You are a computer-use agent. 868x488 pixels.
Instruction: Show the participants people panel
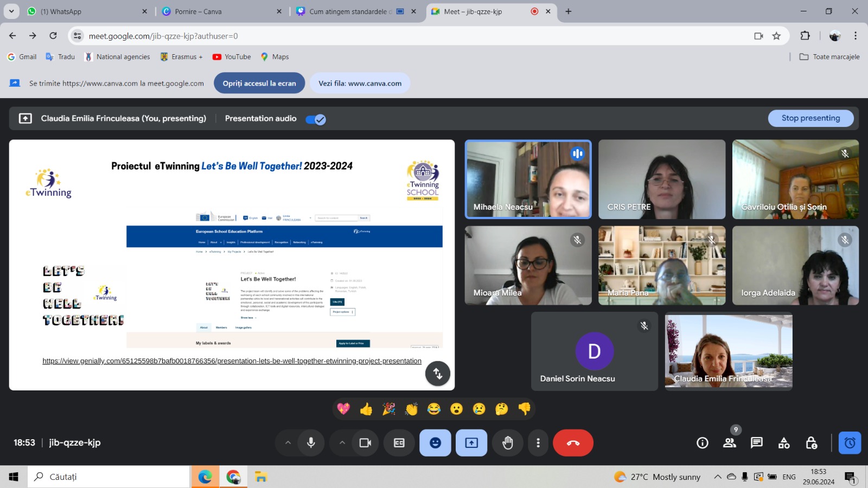730,443
